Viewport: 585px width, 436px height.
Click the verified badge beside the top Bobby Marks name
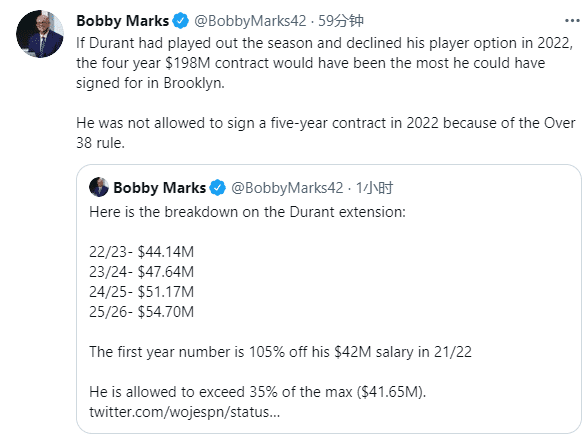(181, 21)
